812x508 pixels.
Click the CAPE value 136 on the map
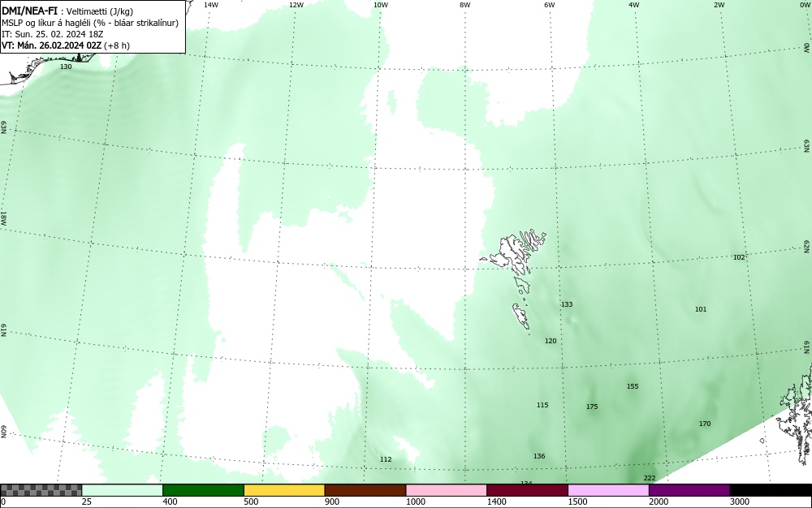point(539,456)
